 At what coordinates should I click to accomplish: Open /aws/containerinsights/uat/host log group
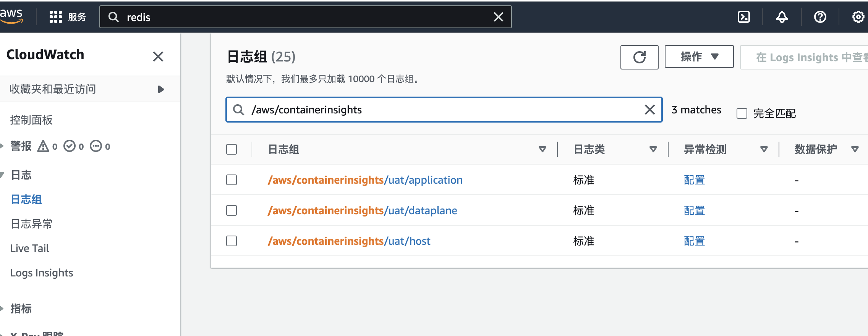[x=349, y=241]
